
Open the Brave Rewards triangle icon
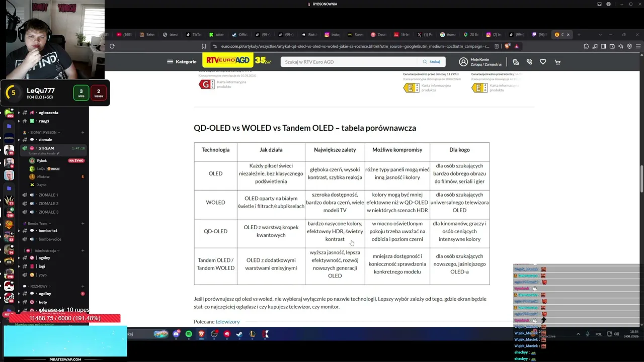516,46
